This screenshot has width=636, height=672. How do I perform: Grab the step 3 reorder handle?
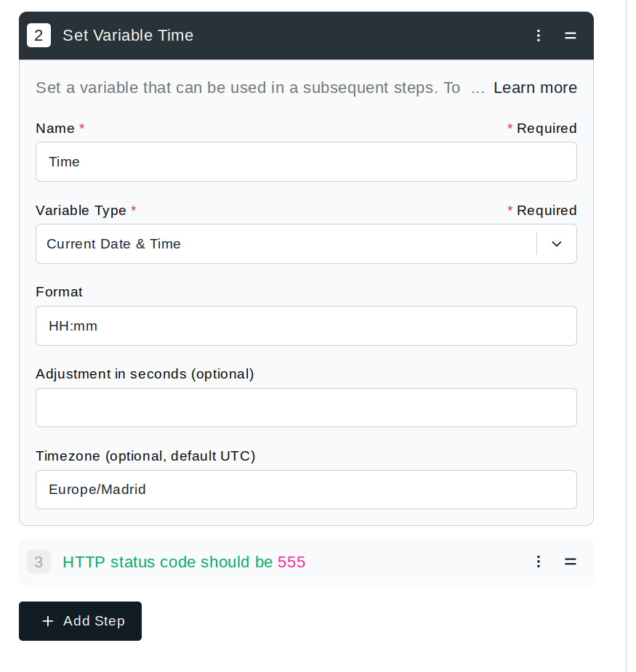click(570, 562)
